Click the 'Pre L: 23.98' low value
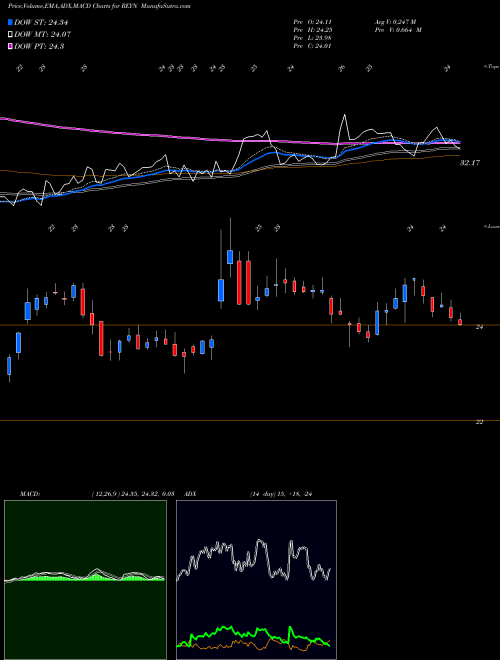This screenshot has width=500, height=660. 312,38
